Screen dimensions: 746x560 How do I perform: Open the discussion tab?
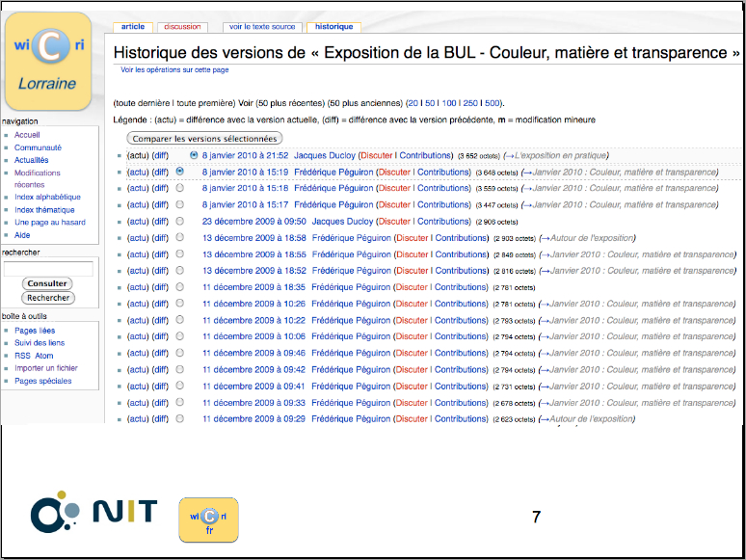(182, 27)
